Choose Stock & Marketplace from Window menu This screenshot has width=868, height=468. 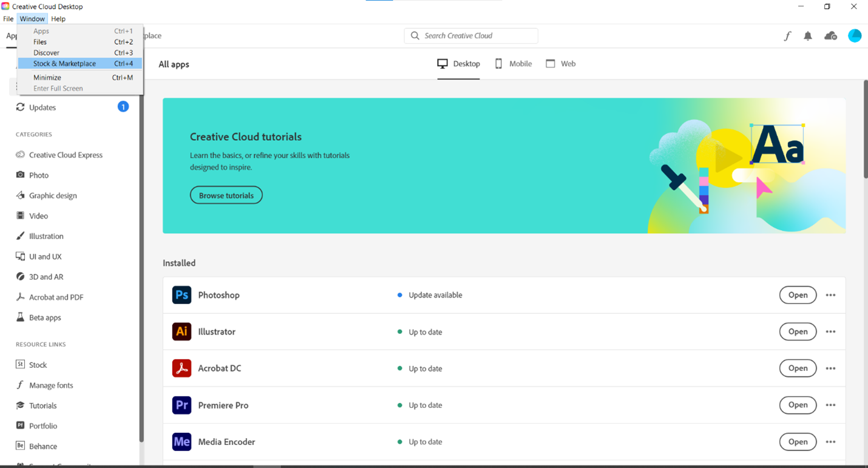pos(80,63)
